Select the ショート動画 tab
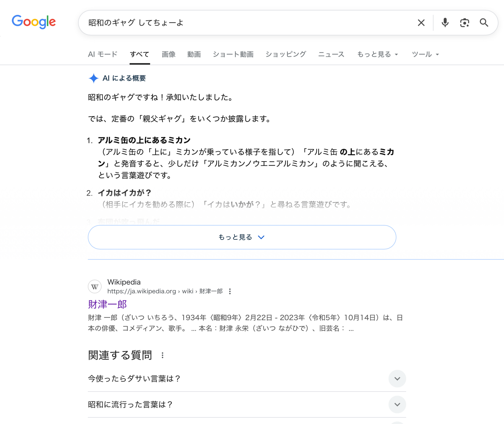Image resolution: width=504 pixels, height=424 pixels. [x=233, y=54]
